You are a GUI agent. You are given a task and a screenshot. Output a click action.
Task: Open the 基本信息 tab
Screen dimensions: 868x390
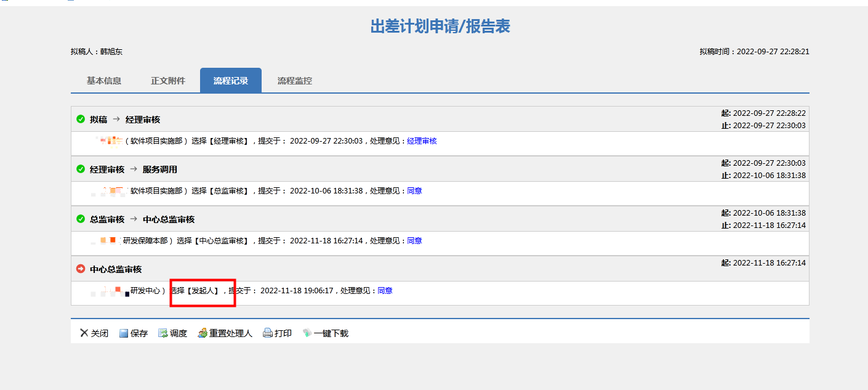[x=104, y=81]
